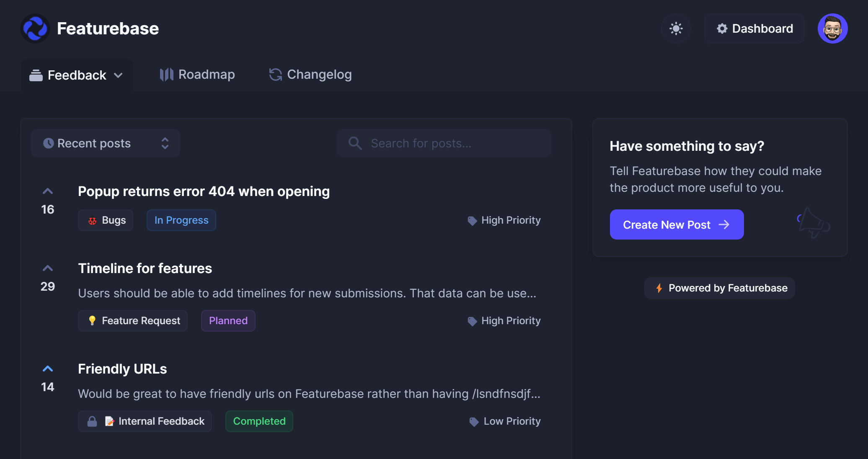Image resolution: width=868 pixels, height=459 pixels.
Task: Open the Popup returns error 404 post
Action: point(204,191)
